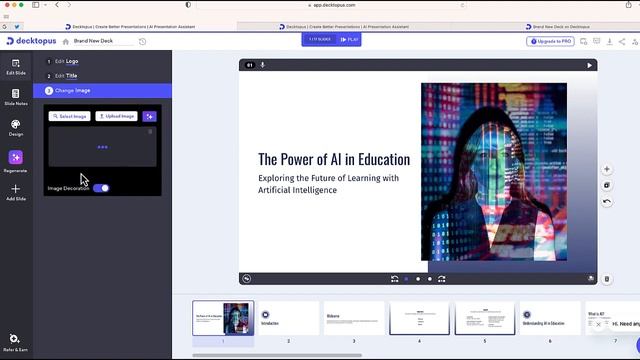Toggle Safari sidebar button

click(36, 5)
